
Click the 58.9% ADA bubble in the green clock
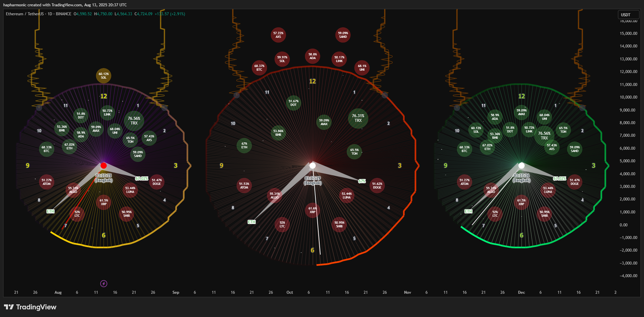coord(495,117)
